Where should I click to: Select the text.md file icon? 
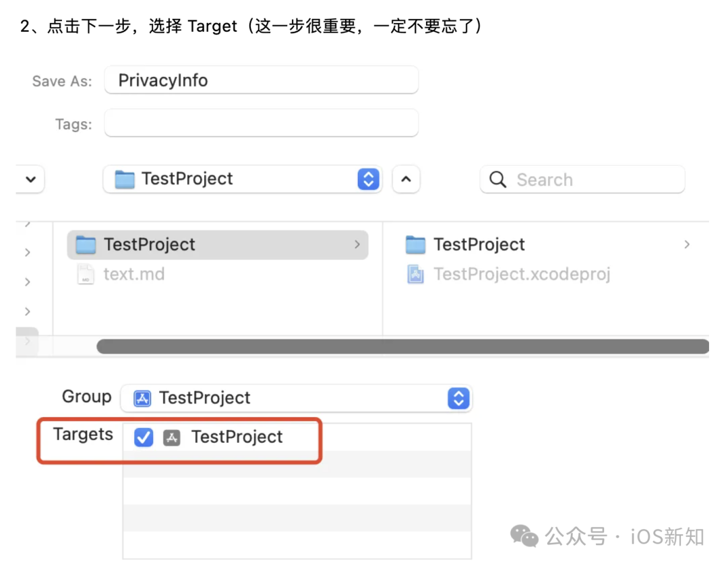tap(86, 274)
